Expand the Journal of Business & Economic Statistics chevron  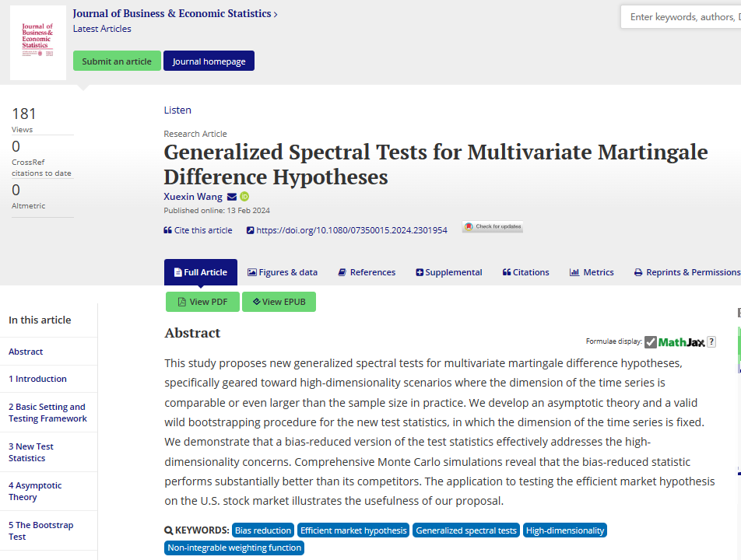tap(276, 14)
